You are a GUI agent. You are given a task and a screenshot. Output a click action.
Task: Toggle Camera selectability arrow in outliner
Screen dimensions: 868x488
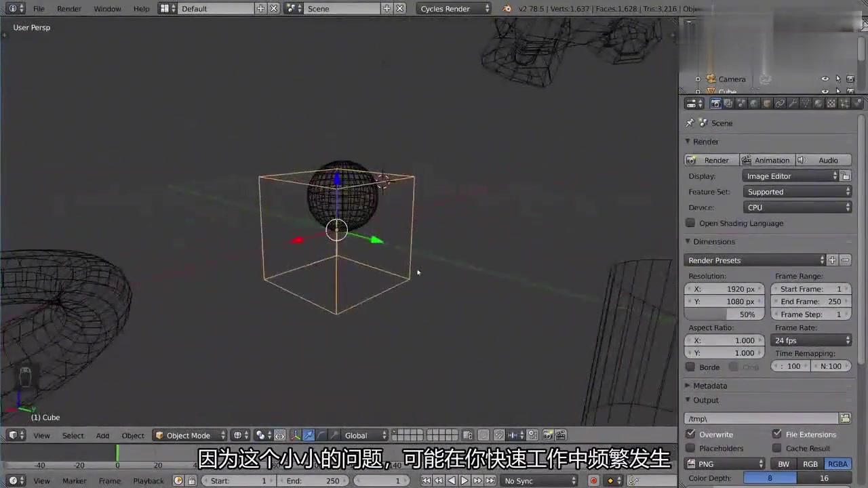[838, 79]
